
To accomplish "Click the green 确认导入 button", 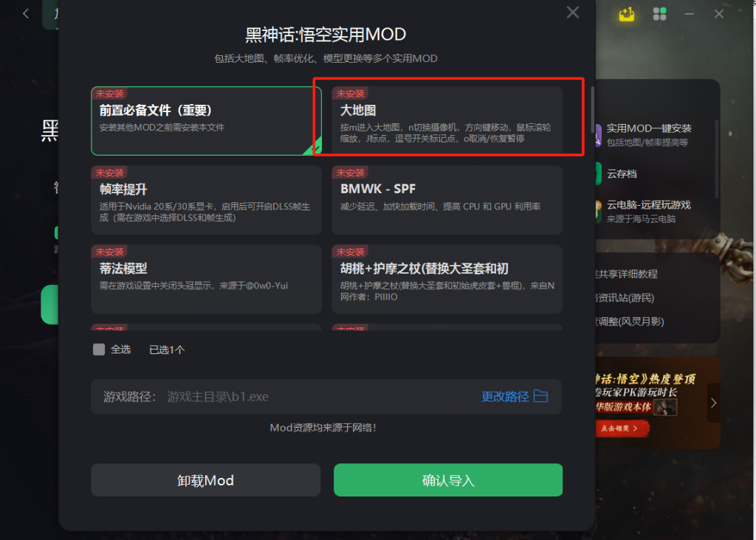I will click(448, 480).
